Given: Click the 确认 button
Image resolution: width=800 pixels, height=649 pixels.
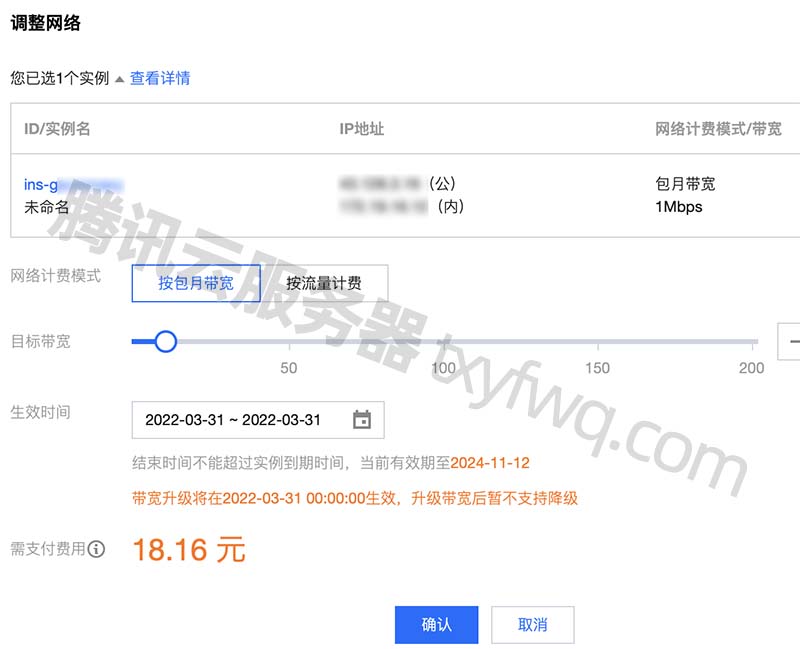Looking at the screenshot, I should [437, 625].
